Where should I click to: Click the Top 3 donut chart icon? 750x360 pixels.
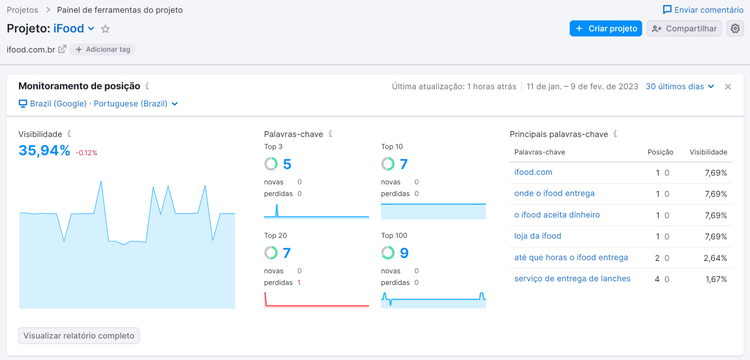tap(271, 164)
